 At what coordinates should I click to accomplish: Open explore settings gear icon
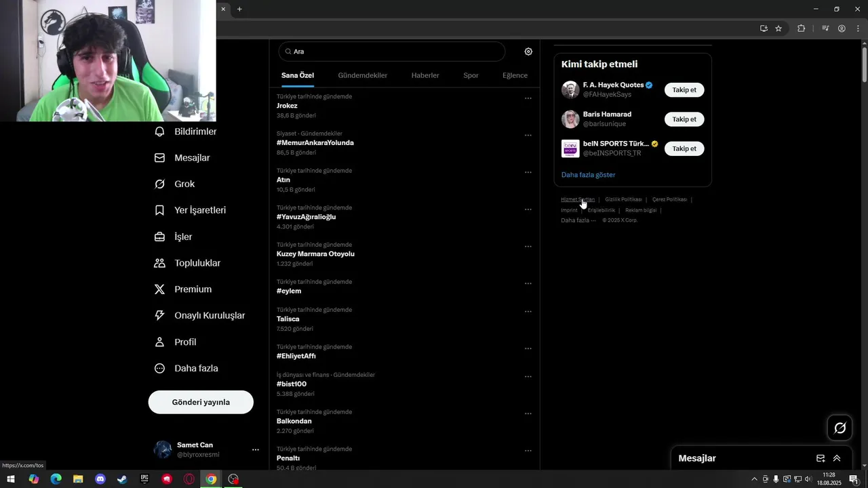(x=528, y=52)
